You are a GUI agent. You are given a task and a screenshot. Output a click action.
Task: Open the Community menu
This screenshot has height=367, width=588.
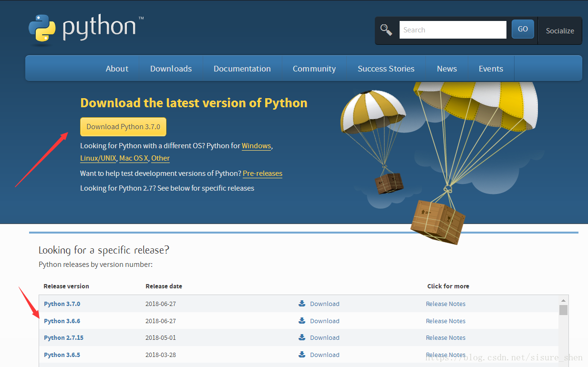(x=314, y=69)
